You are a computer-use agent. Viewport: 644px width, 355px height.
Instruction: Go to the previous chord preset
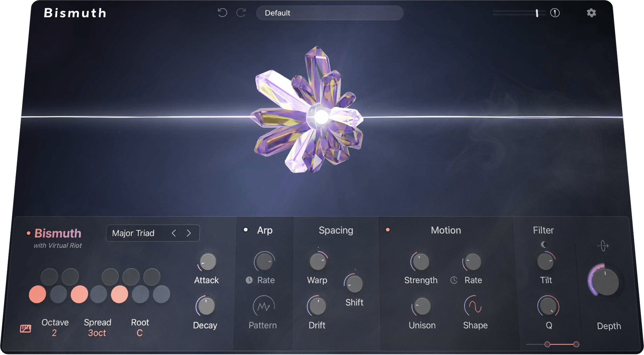point(174,233)
